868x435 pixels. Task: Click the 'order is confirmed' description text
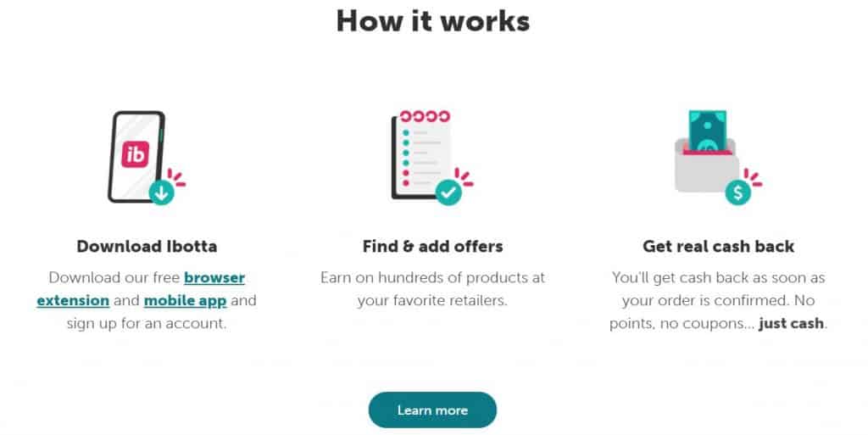click(719, 300)
